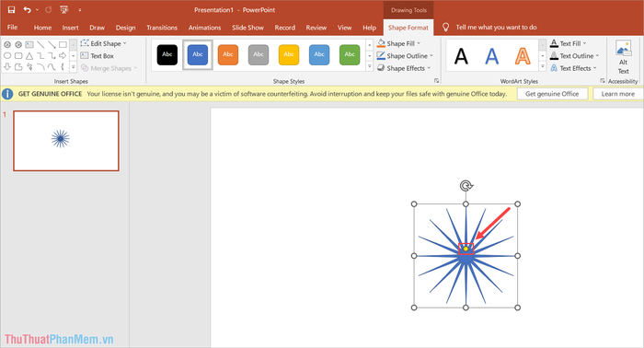Customize Quick Access Toolbar dropdown

pyautogui.click(x=80, y=9)
